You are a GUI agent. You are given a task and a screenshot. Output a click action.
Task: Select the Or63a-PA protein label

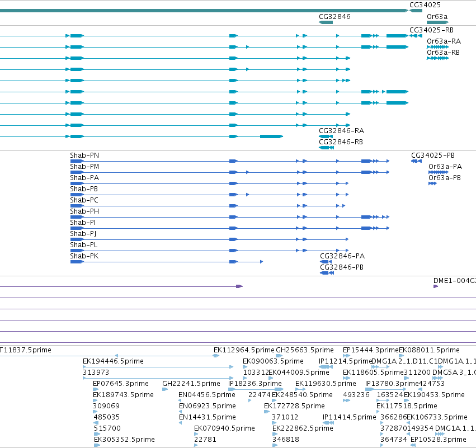coord(445,167)
